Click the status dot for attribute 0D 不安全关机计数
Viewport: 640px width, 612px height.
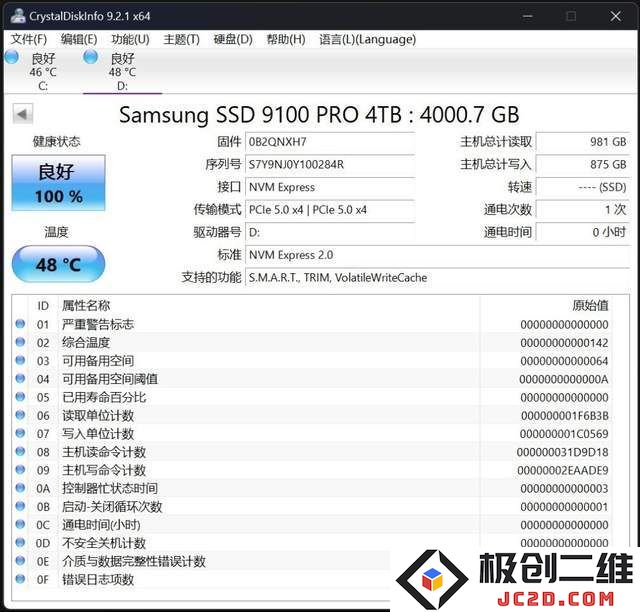tap(20, 543)
